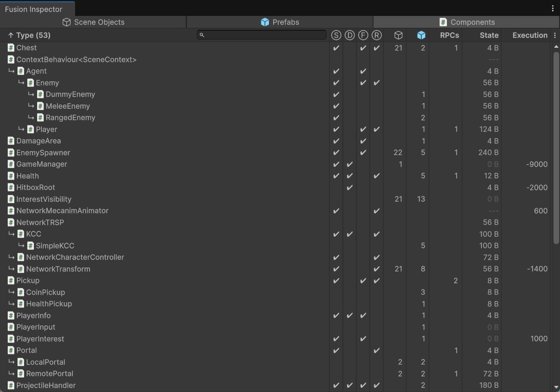Click the D checkmark in the HitboxRoot row
Screen dimensions: 560x392
[349, 188]
